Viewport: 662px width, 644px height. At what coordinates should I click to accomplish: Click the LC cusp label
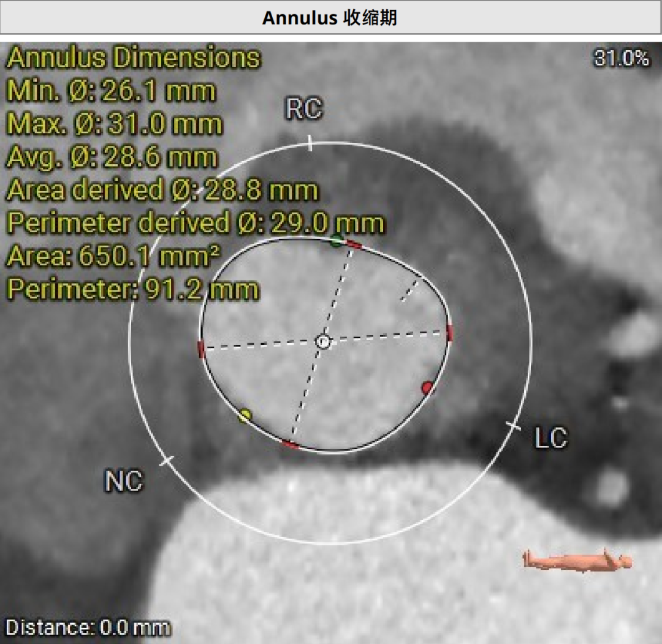click(x=550, y=438)
